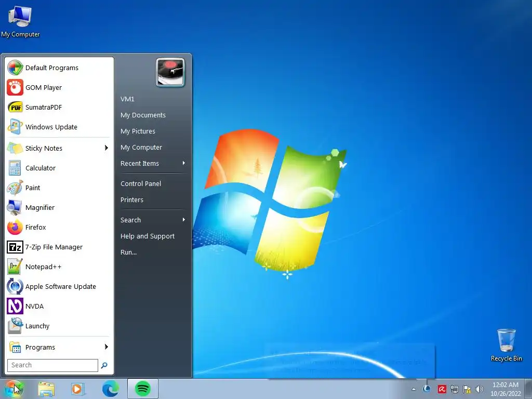Open Paint via the palette icon
The width and height of the screenshot is (532, 399).
pos(15,188)
